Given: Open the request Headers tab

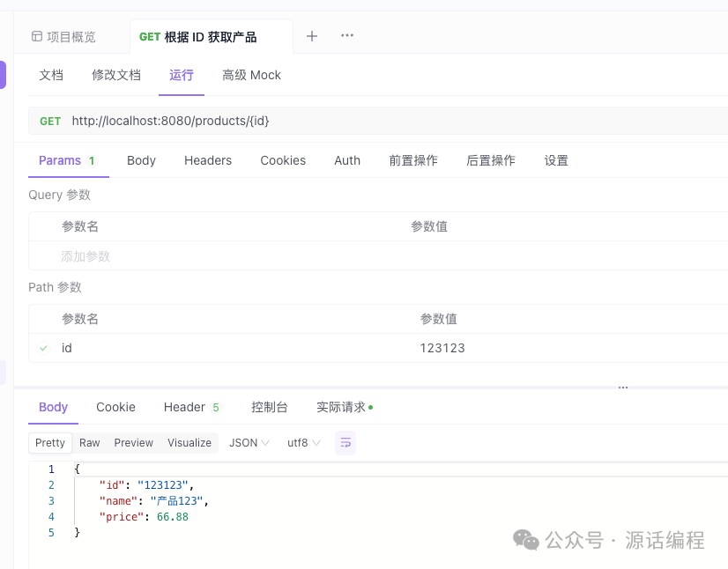Looking at the screenshot, I should point(207,160).
